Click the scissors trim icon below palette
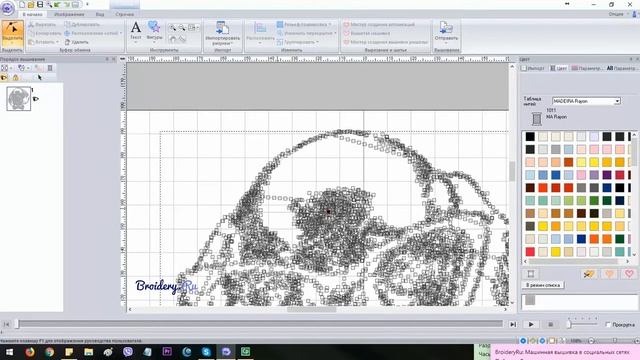640x360 pixels. click(589, 274)
